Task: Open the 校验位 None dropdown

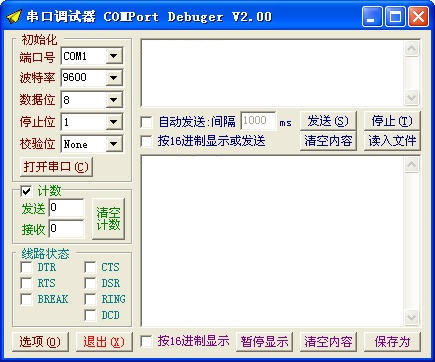Action: 114,144
